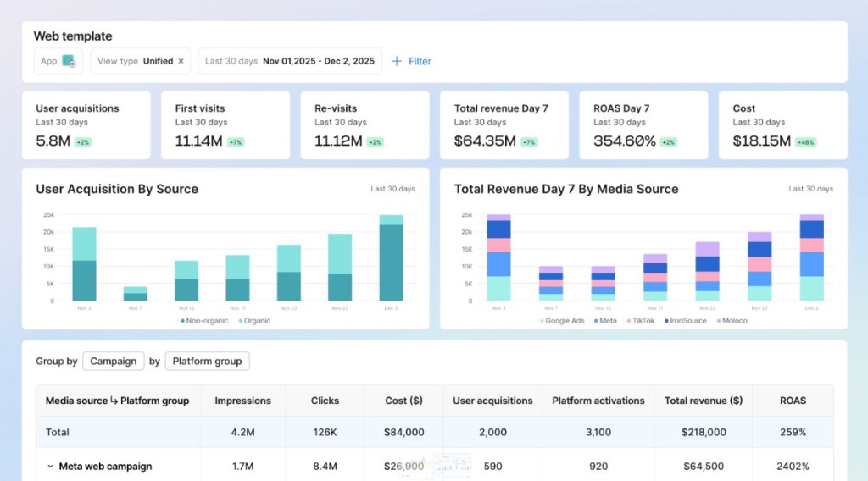Open the Last 30 days date range picker
This screenshot has width=868, height=481.
(290, 61)
